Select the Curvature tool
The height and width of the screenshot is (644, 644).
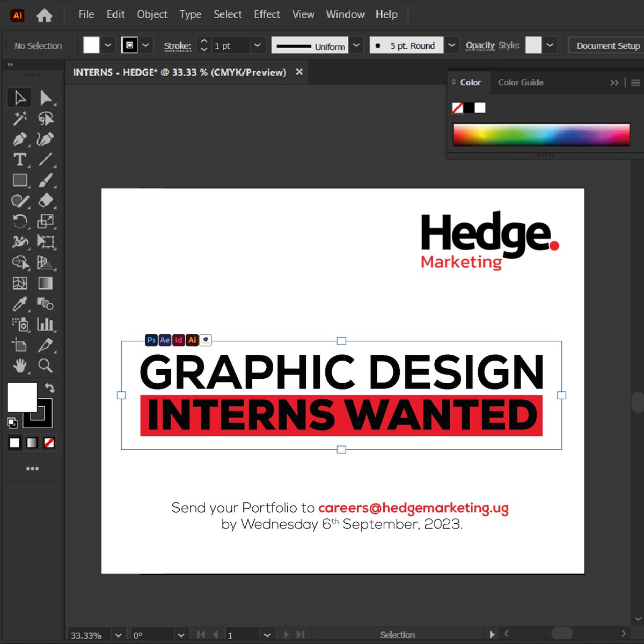click(x=46, y=139)
